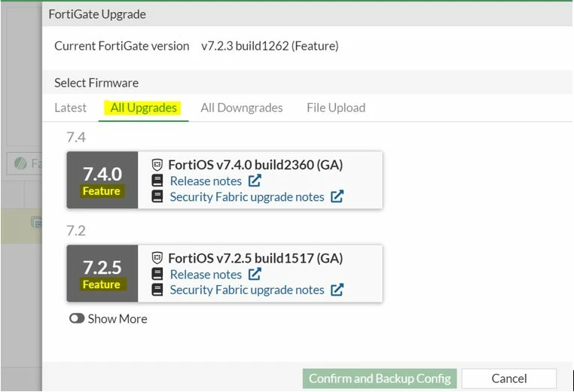Click external link icon beside v7.2.5 Release notes

(x=255, y=274)
